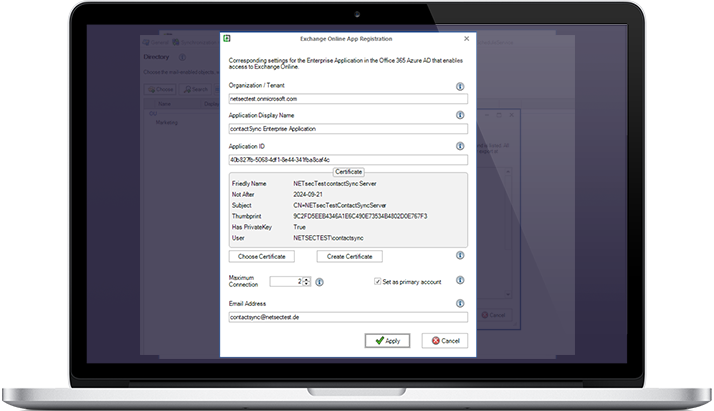Click the Organization / Tenant input field
The width and height of the screenshot is (714, 411).
click(348, 99)
